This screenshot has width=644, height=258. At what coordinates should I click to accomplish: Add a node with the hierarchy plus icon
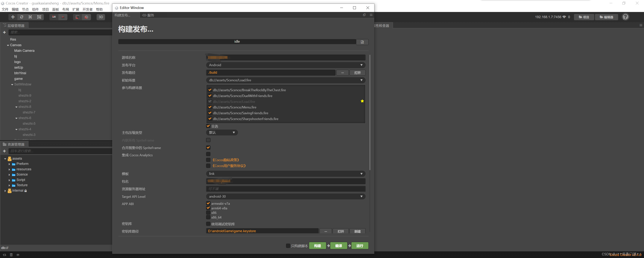pos(4,32)
